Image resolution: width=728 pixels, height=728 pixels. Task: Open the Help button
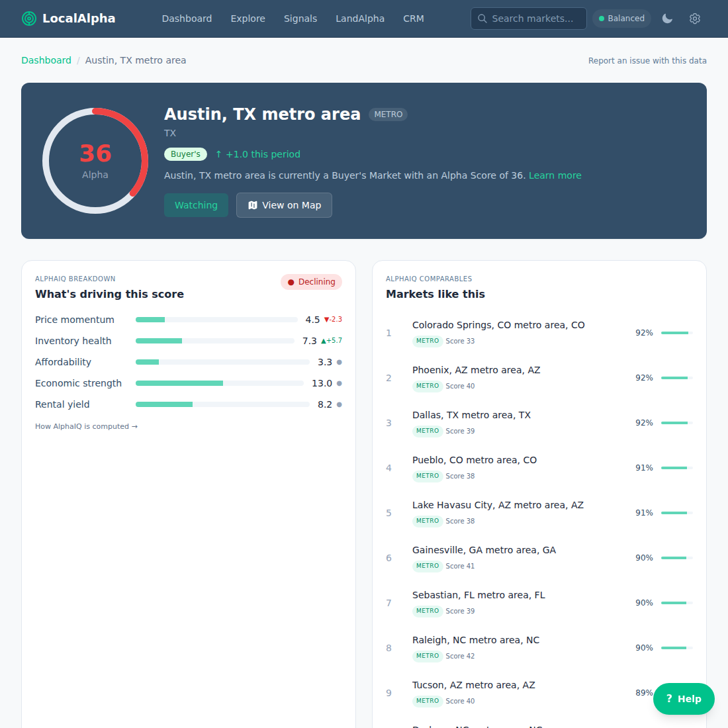(684, 699)
